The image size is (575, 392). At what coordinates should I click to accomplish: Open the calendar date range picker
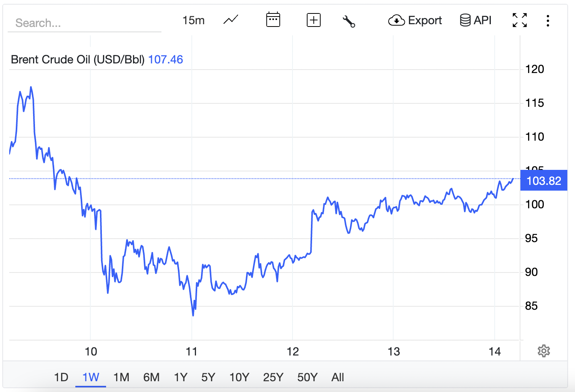click(273, 20)
